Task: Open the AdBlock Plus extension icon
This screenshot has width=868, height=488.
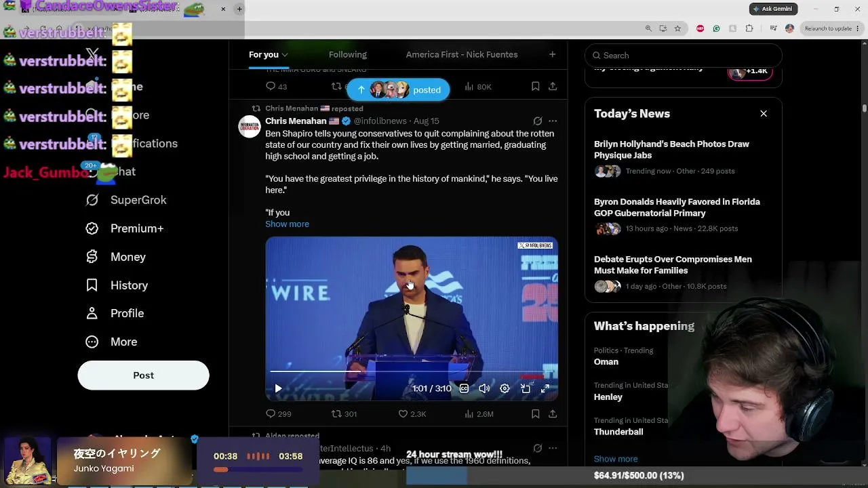Action: pos(700,28)
